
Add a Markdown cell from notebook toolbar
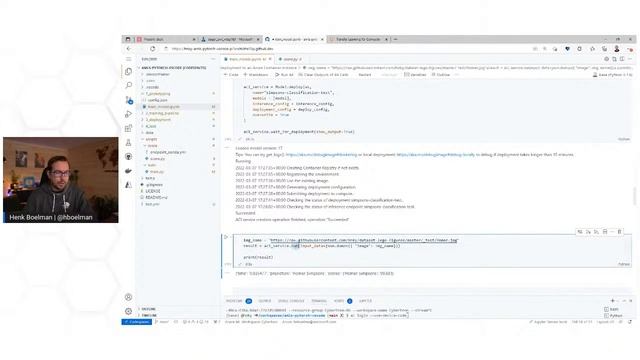coord(256,75)
